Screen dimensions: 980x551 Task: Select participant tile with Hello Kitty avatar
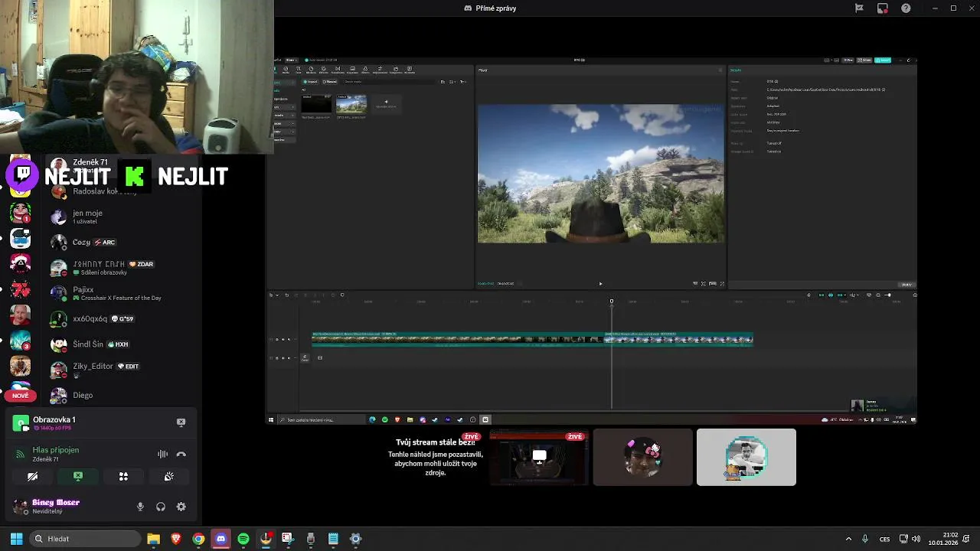tap(642, 457)
